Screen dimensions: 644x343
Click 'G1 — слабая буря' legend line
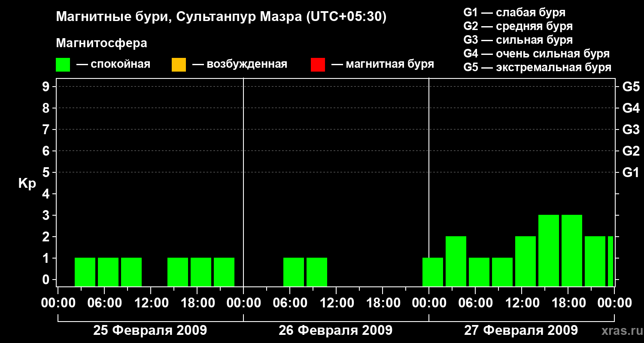[514, 12]
